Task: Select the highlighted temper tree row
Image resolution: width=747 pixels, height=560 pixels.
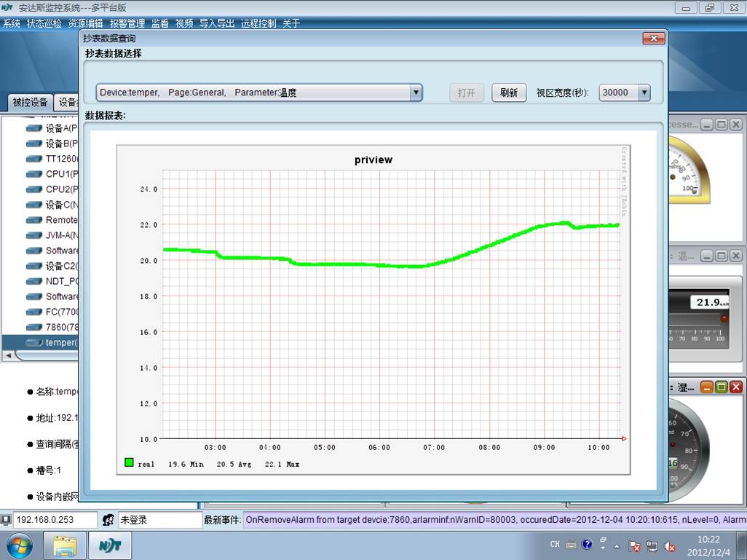Action: pyautogui.click(x=41, y=342)
